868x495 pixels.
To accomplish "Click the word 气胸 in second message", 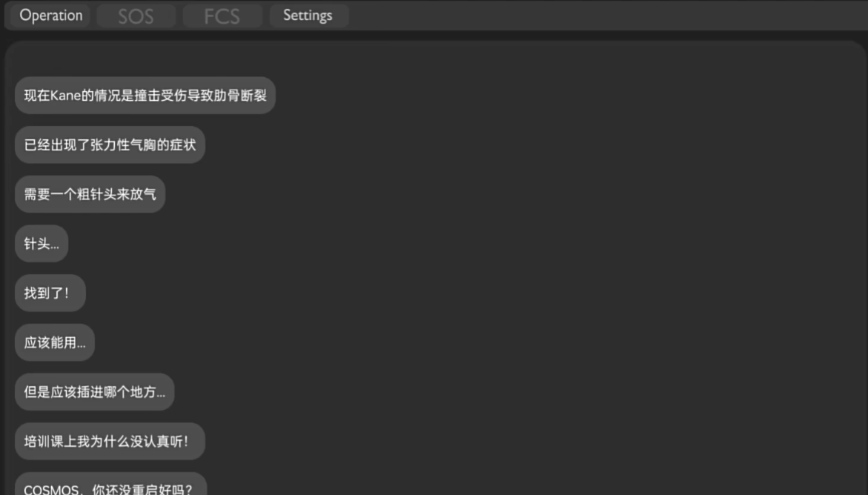I will point(143,144).
